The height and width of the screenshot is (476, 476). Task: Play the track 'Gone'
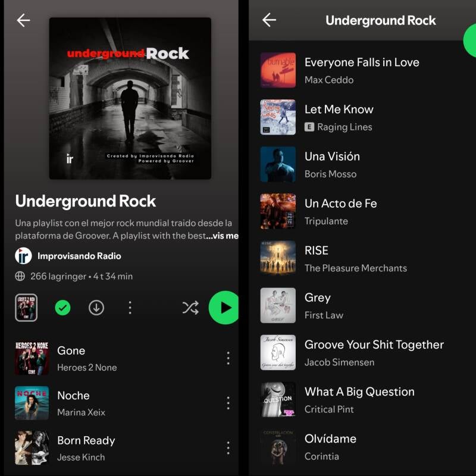[121, 358]
